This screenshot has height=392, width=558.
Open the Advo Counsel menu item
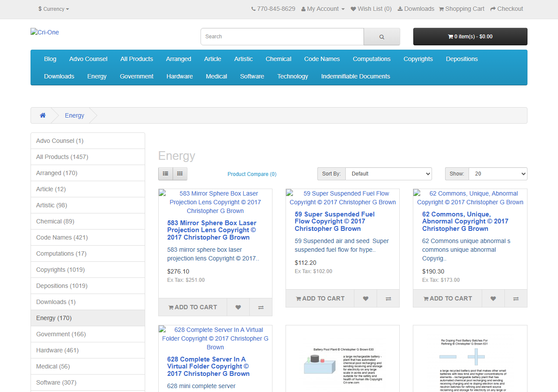(x=88, y=59)
